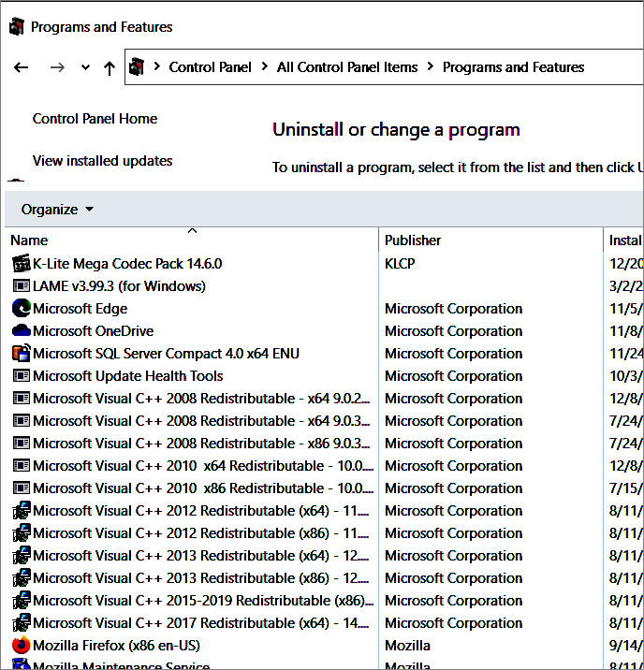644x670 pixels.
Task: Open the Control Panel breadcrumb
Action: point(210,67)
